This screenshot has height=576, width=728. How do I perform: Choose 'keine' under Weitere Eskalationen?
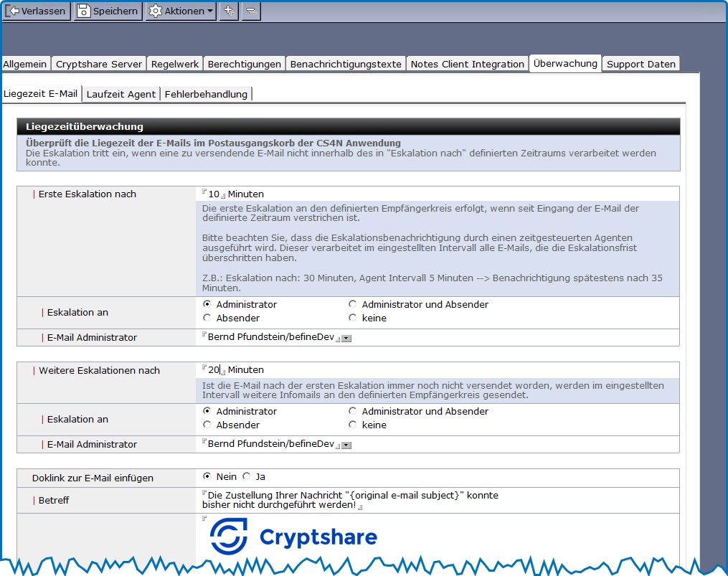click(x=352, y=425)
